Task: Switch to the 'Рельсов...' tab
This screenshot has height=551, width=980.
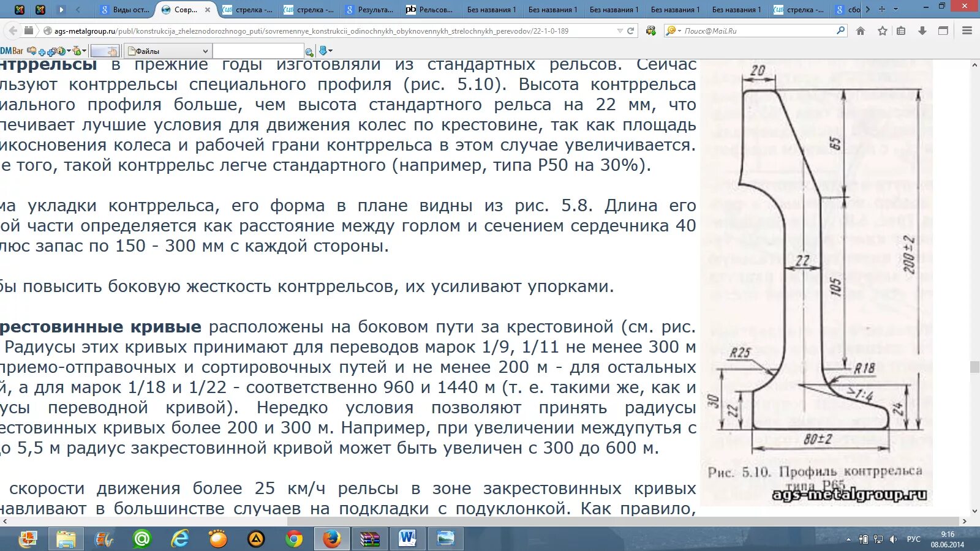Action: pos(431,10)
